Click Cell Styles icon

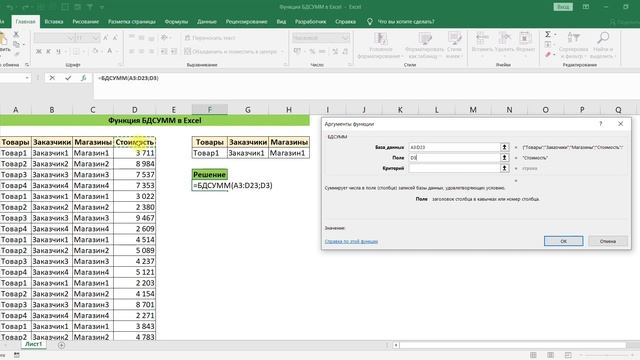454,39
